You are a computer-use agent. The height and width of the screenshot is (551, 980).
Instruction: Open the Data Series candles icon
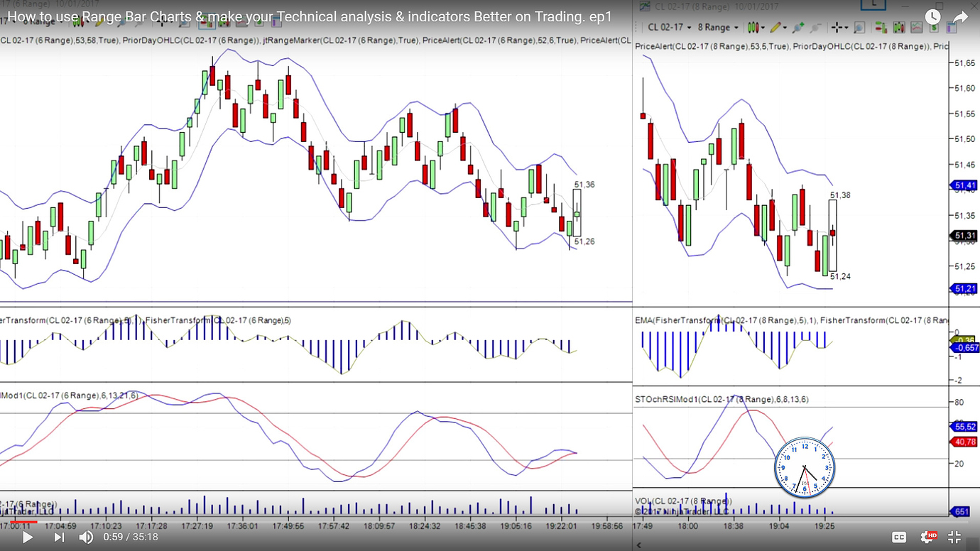(x=898, y=27)
